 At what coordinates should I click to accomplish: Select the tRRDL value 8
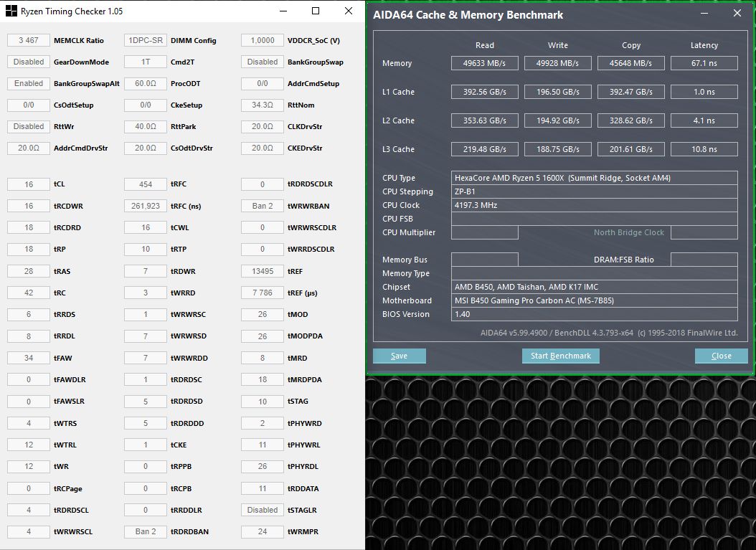[29, 336]
